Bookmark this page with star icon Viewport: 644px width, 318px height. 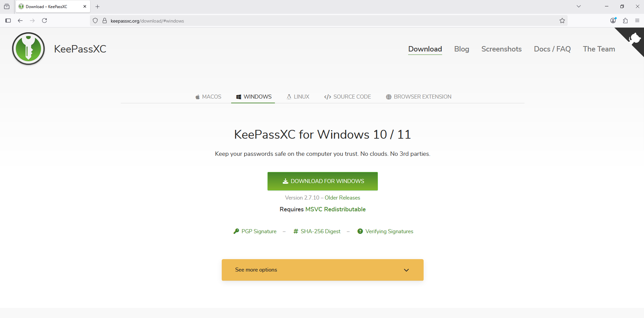pos(562,21)
